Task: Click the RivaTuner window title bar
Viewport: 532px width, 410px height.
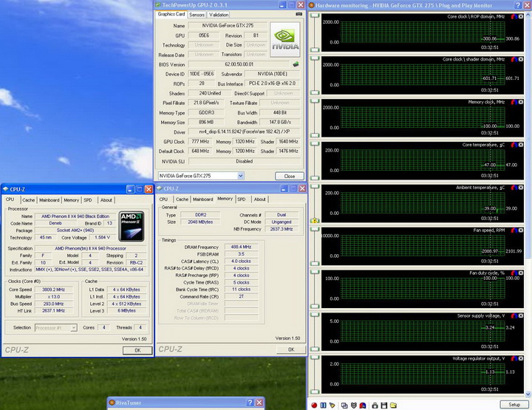Action: [186, 403]
